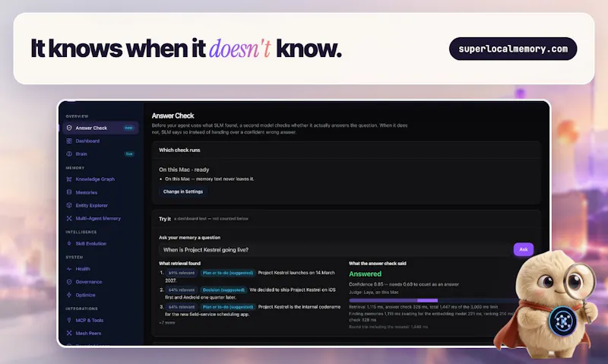The width and height of the screenshot is (608, 364).
Task: Click the Memories database icon
Action: click(69, 192)
